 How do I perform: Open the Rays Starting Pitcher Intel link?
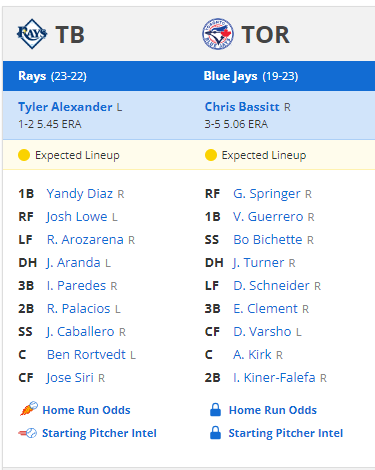(x=99, y=433)
